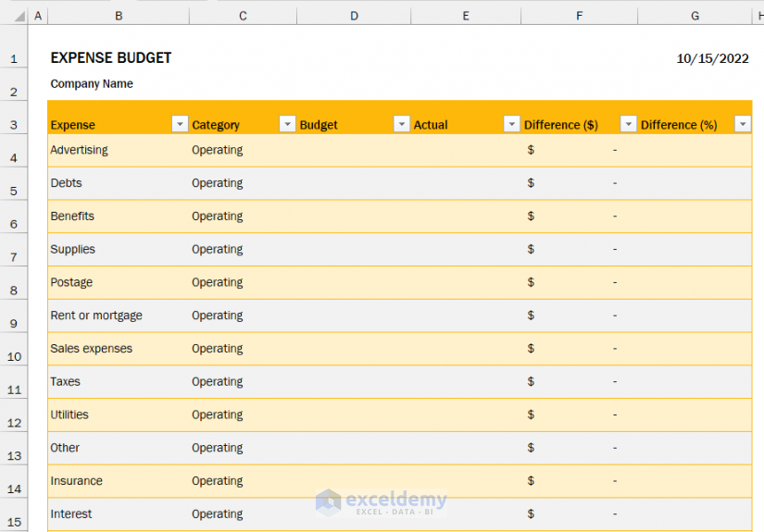This screenshot has height=532, width=764.
Task: Select row 1 header
Action: (x=14, y=46)
